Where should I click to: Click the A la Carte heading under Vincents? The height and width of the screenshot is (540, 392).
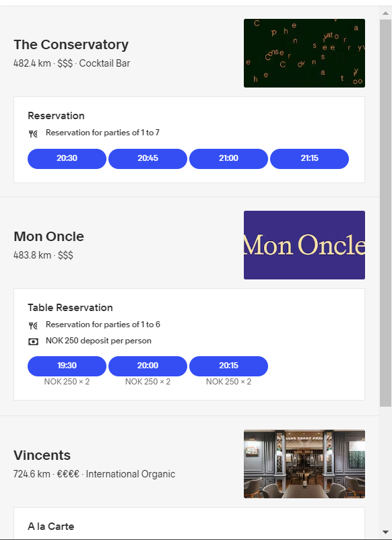51,527
